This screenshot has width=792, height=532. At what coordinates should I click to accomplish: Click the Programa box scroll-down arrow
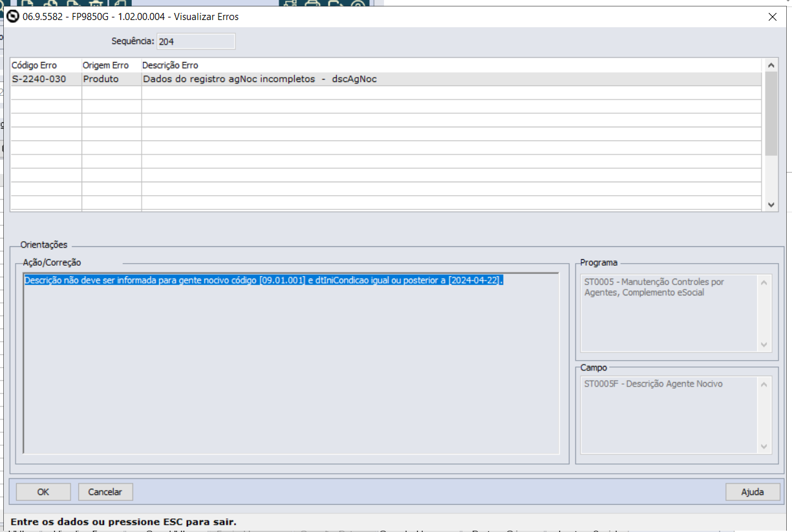pyautogui.click(x=765, y=345)
